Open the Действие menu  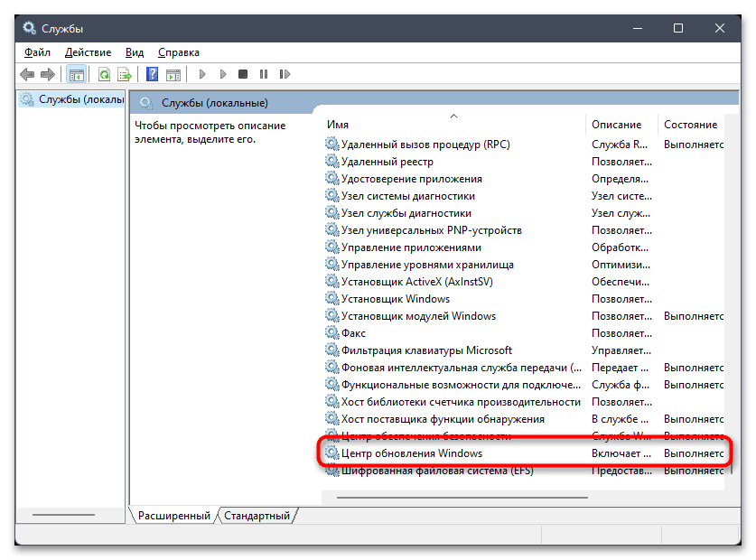88,52
